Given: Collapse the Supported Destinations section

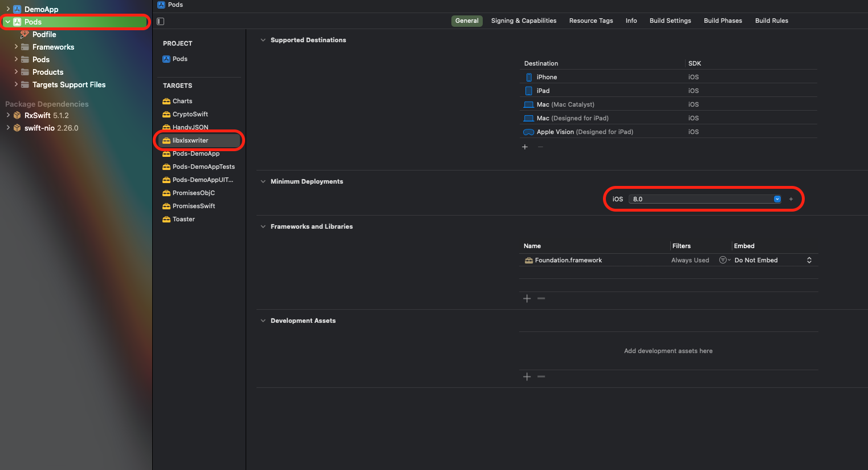Looking at the screenshot, I should click(263, 40).
